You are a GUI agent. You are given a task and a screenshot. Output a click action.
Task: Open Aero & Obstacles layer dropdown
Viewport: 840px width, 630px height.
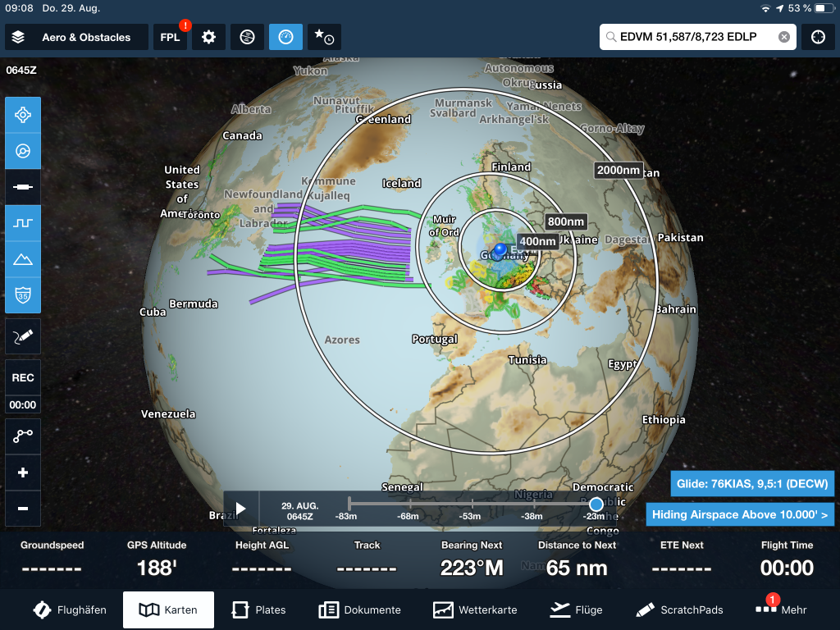76,37
